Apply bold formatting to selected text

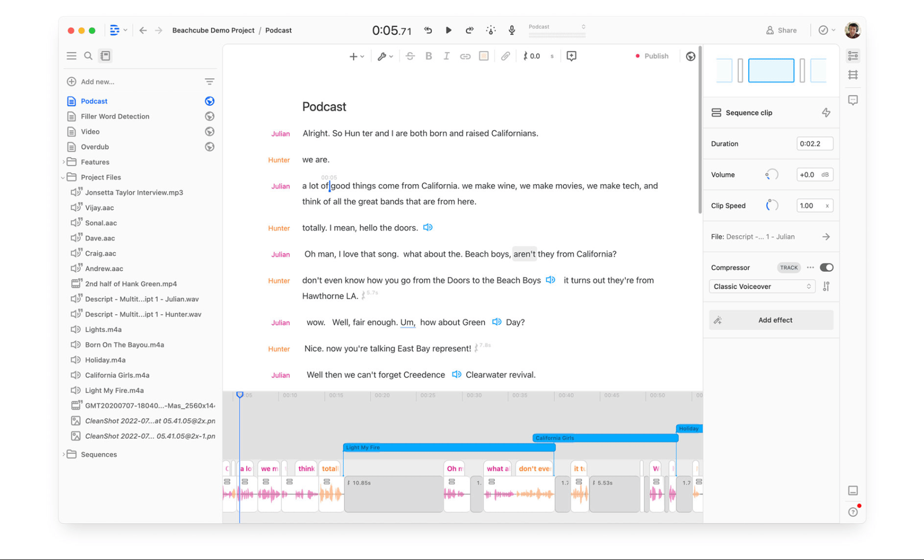pos(428,56)
